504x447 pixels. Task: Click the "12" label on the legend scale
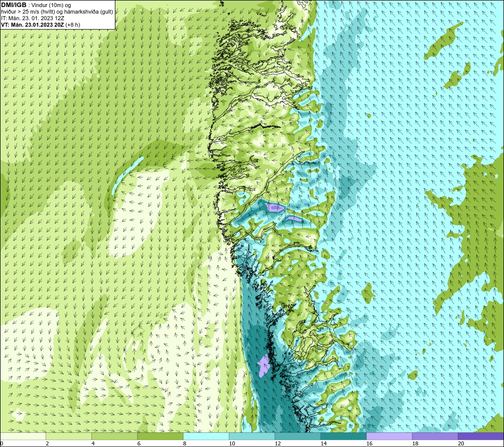pyautogui.click(x=278, y=444)
